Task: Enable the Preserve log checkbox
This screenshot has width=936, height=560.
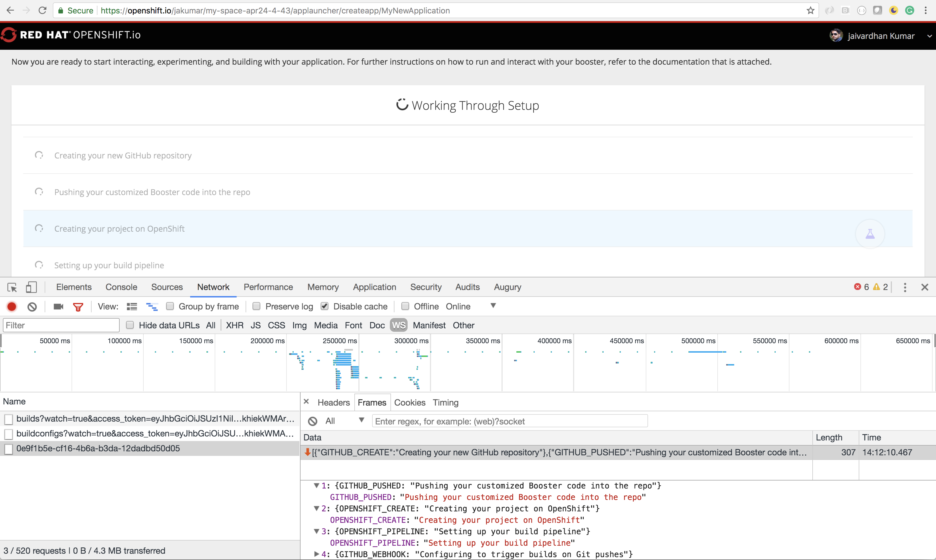Action: point(256,306)
